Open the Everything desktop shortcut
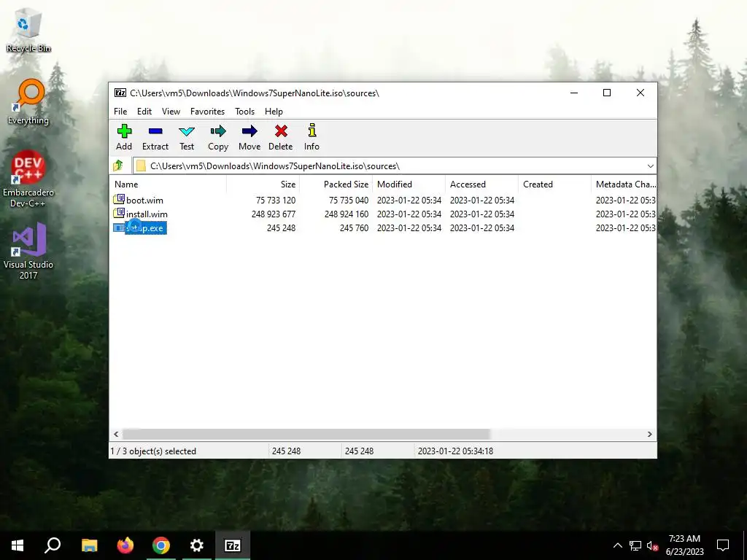 [28, 102]
